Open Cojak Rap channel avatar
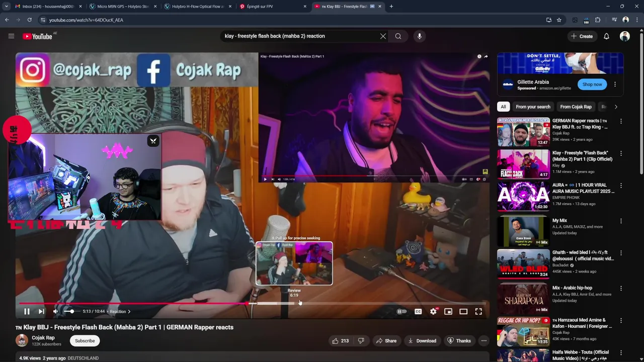This screenshot has width=644, height=362. 22,340
